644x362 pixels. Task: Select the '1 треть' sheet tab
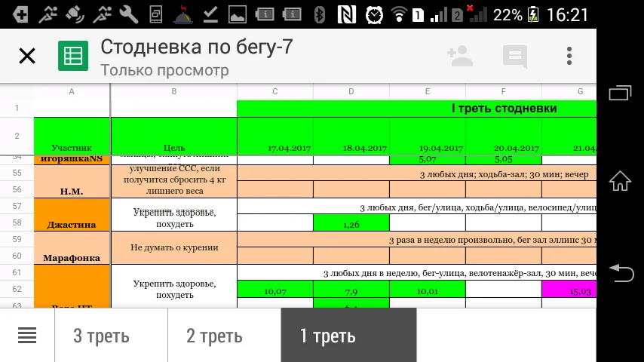[348, 336]
